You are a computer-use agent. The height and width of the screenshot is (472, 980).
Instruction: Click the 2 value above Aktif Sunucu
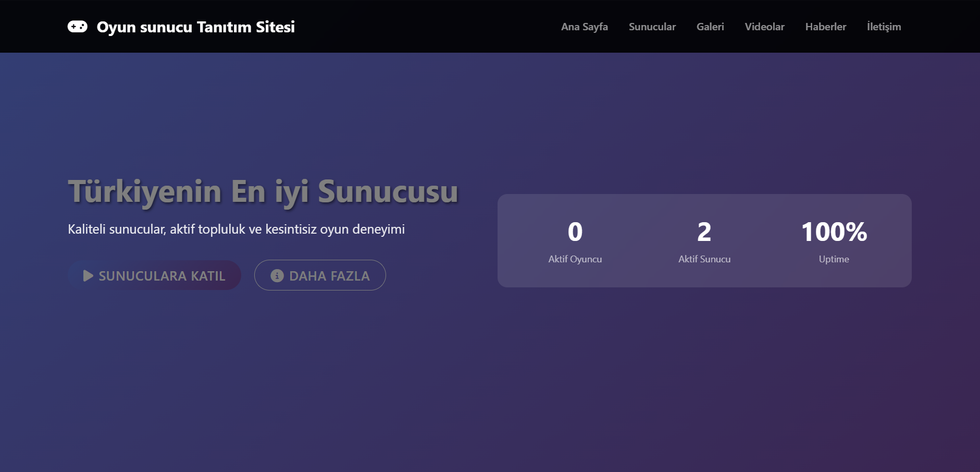coord(704,232)
